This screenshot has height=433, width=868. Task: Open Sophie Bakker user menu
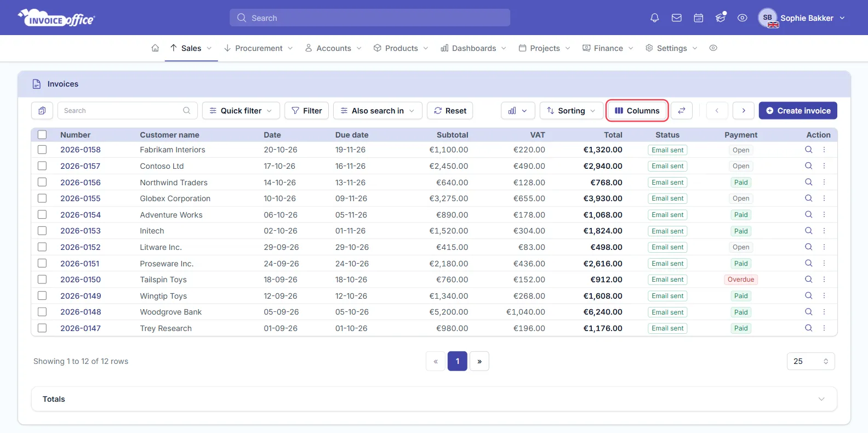click(802, 18)
